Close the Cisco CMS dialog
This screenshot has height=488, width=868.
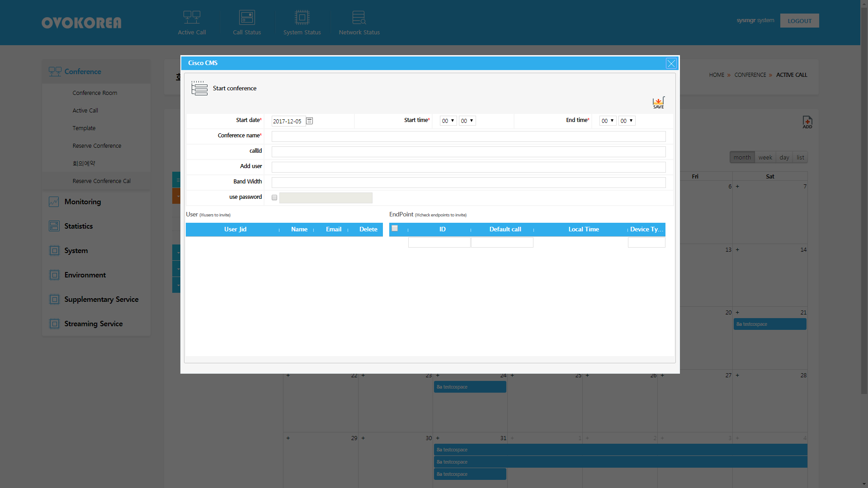671,63
